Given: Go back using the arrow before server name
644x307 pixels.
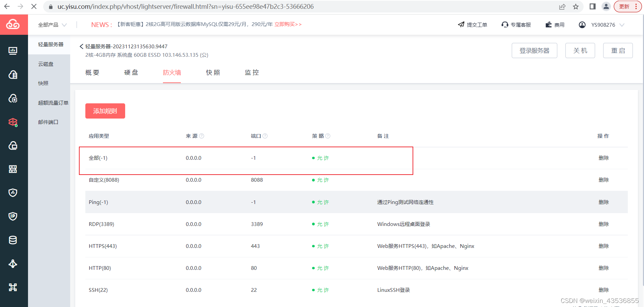Looking at the screenshot, I should 81,46.
